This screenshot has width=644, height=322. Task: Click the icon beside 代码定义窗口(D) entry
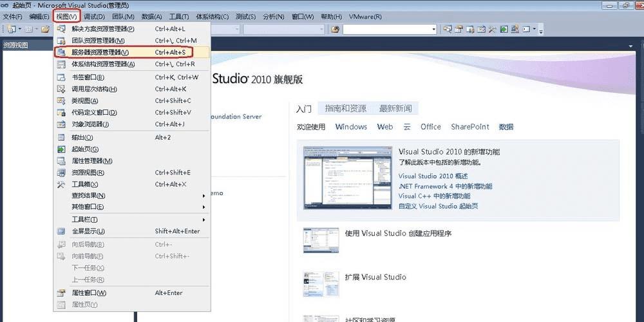coord(61,113)
